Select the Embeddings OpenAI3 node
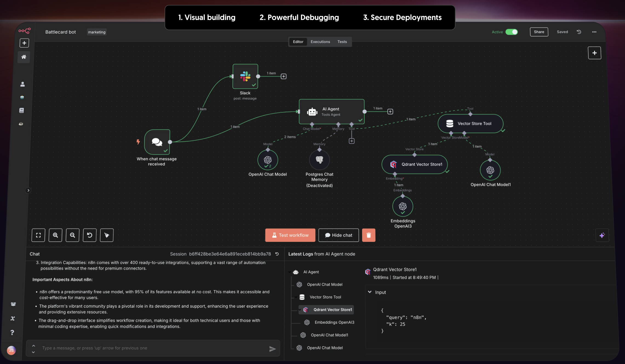 point(403,206)
